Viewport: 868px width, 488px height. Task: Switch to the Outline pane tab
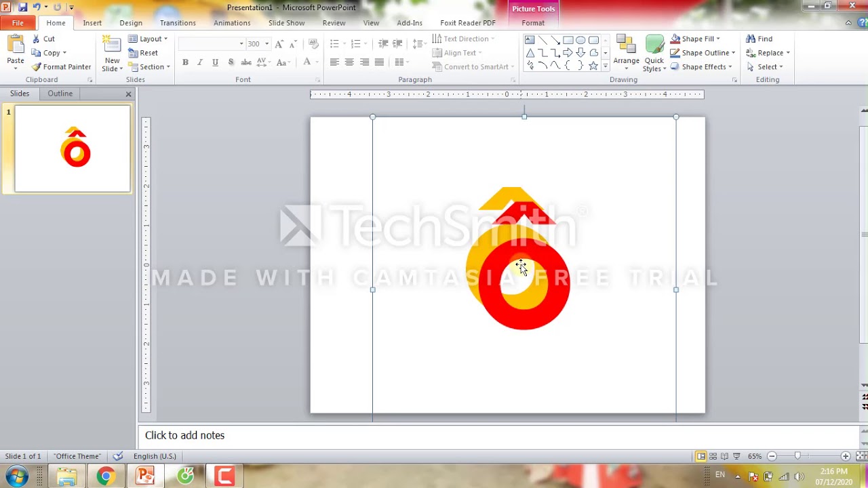tap(60, 94)
